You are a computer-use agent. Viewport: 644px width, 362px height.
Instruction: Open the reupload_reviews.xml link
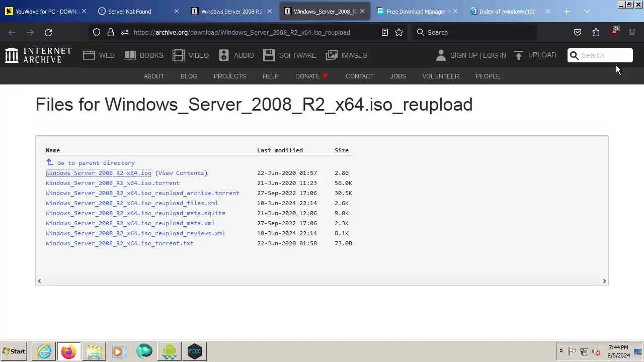coord(135,233)
